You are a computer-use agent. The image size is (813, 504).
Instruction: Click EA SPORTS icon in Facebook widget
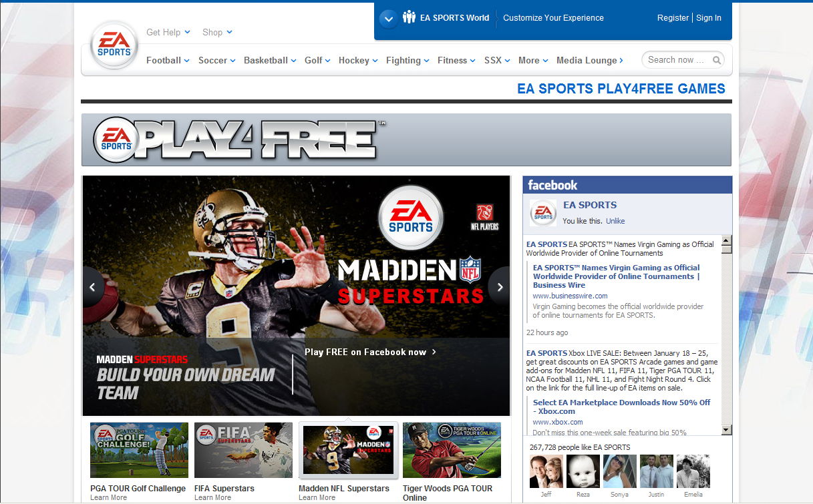pos(543,213)
